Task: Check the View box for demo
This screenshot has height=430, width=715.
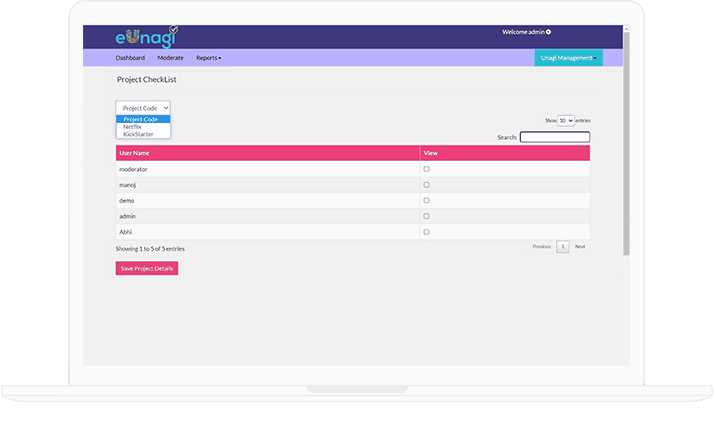Action: [426, 200]
